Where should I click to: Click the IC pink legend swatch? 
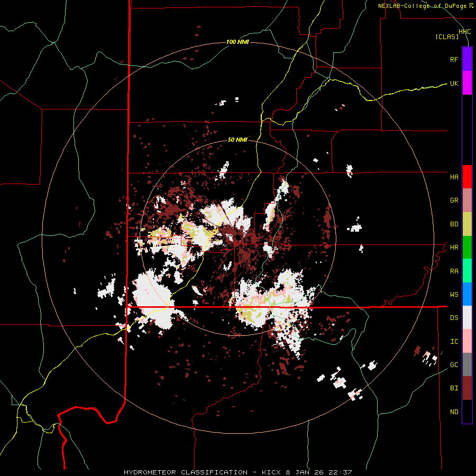tap(467, 341)
